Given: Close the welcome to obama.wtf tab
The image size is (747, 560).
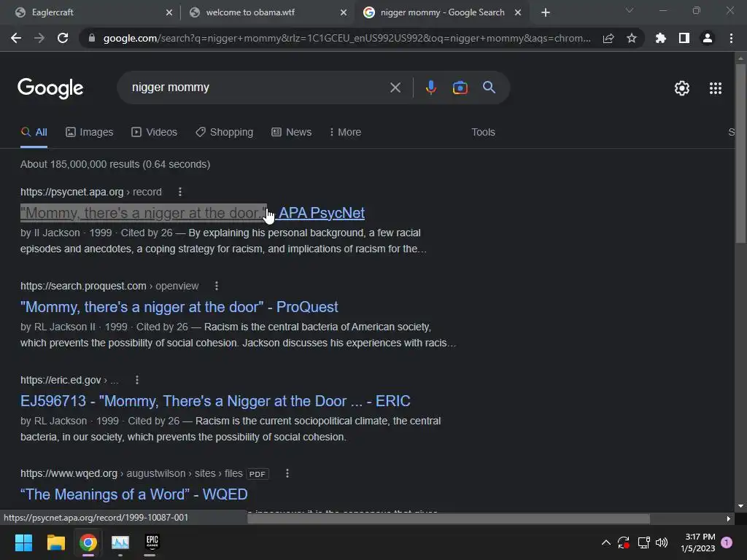Looking at the screenshot, I should click(x=344, y=13).
